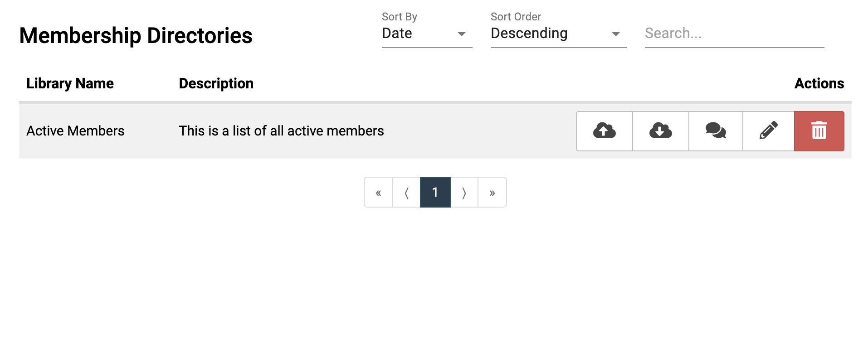Open comments for the Active Members directory
This screenshot has height=358, width=868.
point(716,131)
